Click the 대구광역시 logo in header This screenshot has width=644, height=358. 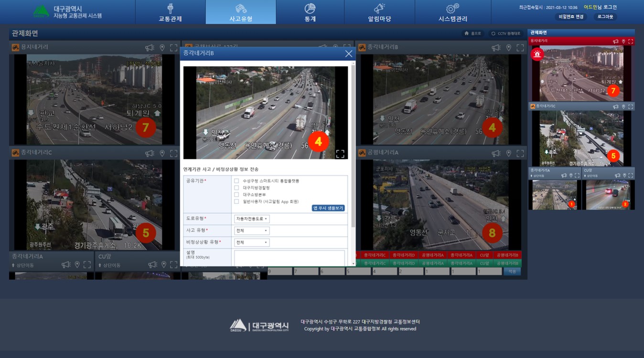tap(67, 12)
